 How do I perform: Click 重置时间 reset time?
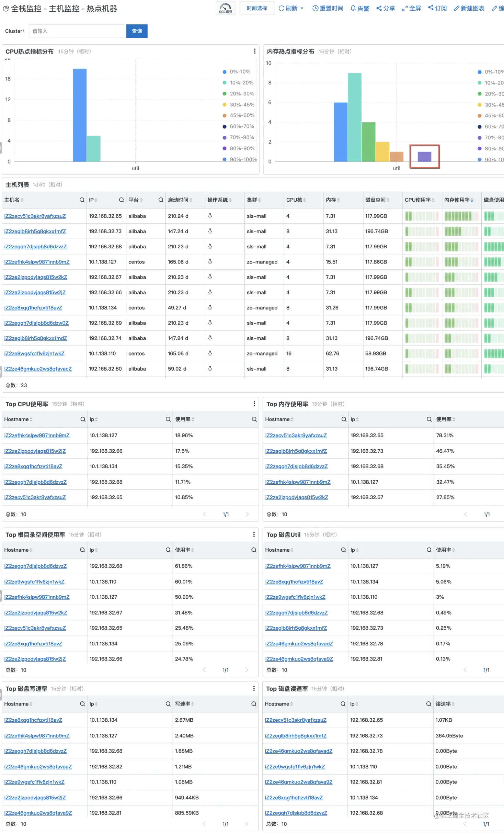coord(328,8)
